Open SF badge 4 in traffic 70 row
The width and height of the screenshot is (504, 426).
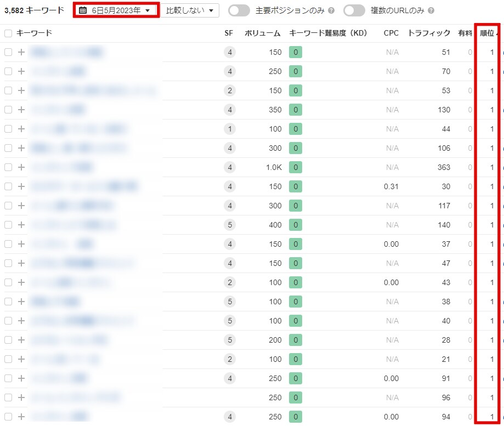coord(229,71)
